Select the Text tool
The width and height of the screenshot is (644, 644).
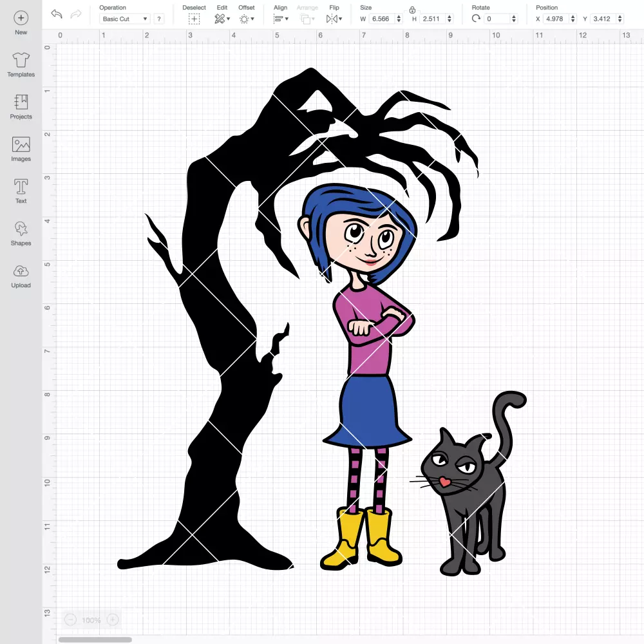tap(21, 187)
